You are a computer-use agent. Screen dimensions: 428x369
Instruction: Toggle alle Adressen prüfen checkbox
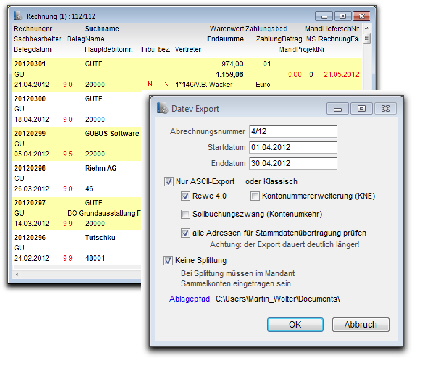(185, 233)
